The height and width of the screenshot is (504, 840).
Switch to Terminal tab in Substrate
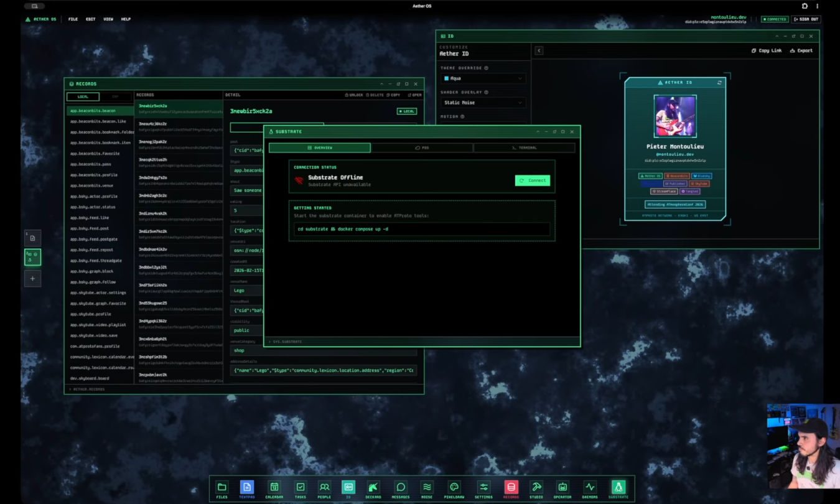(524, 147)
